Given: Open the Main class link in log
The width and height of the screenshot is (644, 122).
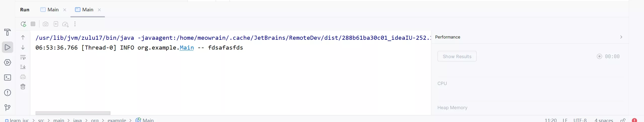Looking at the screenshot, I should point(187,48).
